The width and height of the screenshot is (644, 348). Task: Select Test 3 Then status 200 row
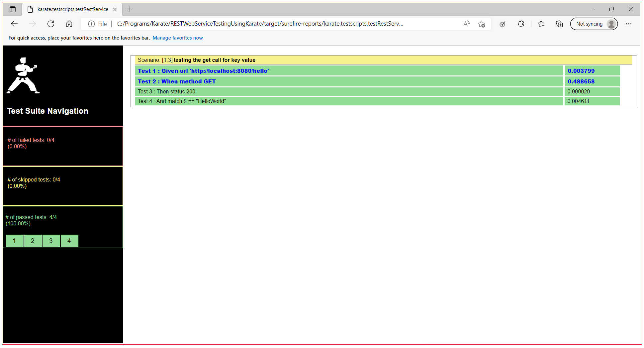[349, 92]
